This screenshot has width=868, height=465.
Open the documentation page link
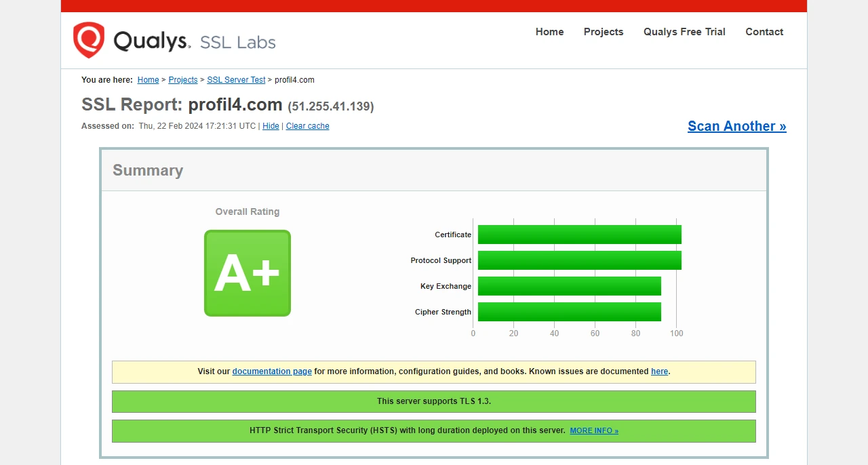point(272,371)
